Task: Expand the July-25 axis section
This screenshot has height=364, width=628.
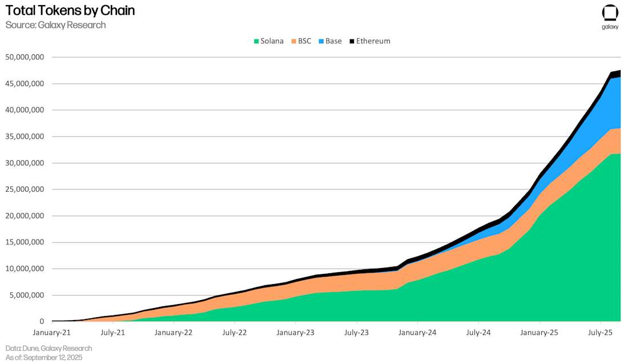Action: pos(599,331)
